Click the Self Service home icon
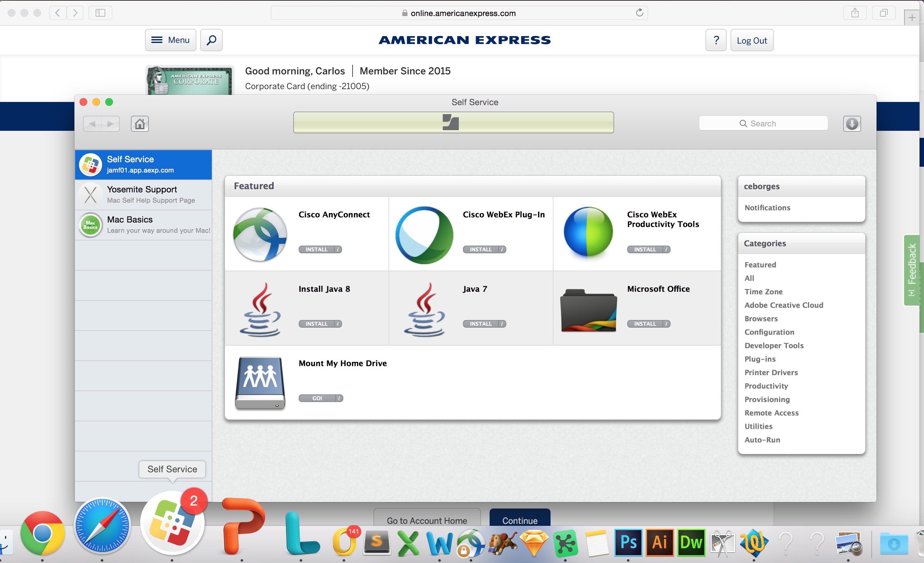Viewport: 924px width, 563px height. point(140,124)
